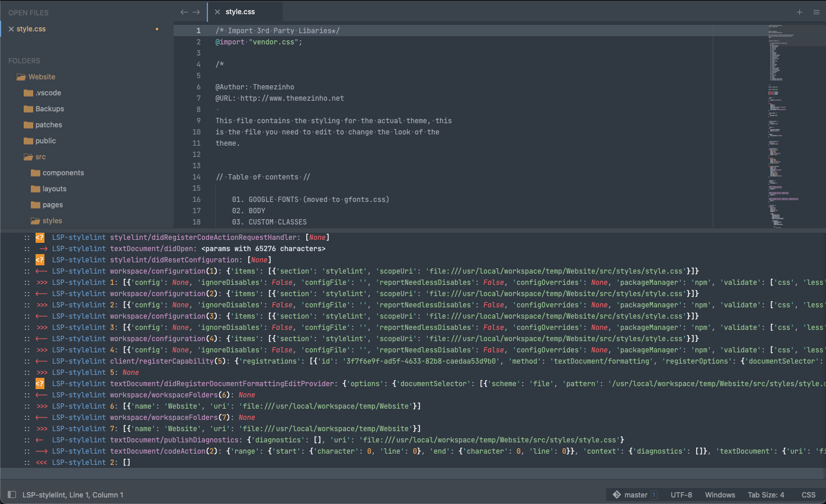Click the Website folder icon
Viewport: 826px width, 504px height.
pyautogui.click(x=21, y=77)
